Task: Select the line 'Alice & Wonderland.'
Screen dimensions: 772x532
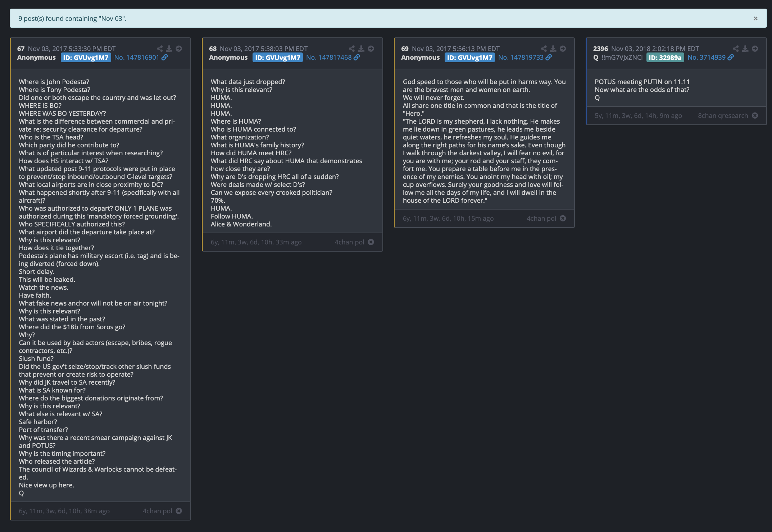Action: click(241, 224)
